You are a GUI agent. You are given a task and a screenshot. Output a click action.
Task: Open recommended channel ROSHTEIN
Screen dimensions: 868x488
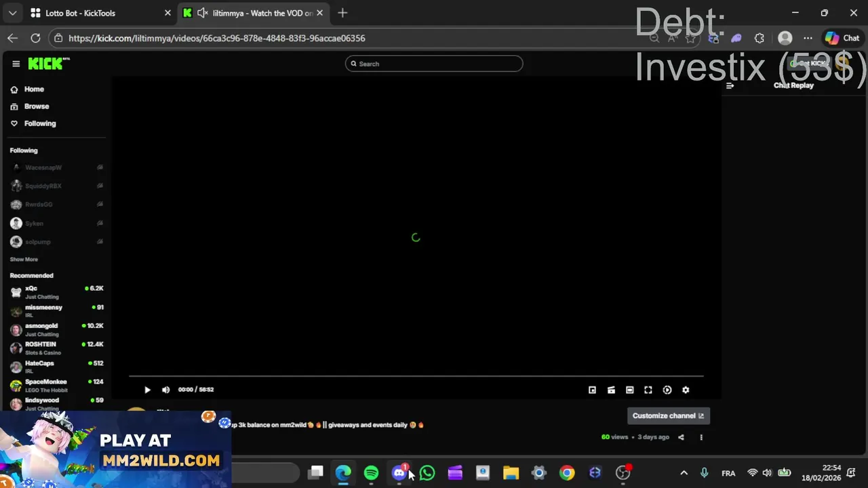click(x=57, y=348)
